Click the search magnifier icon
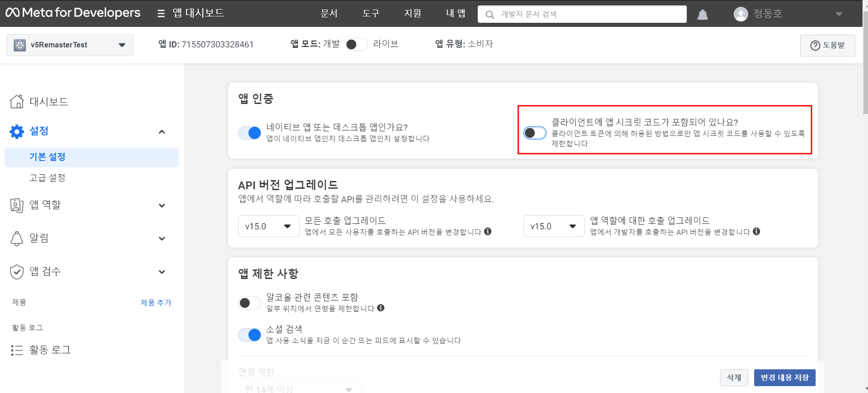 490,15
